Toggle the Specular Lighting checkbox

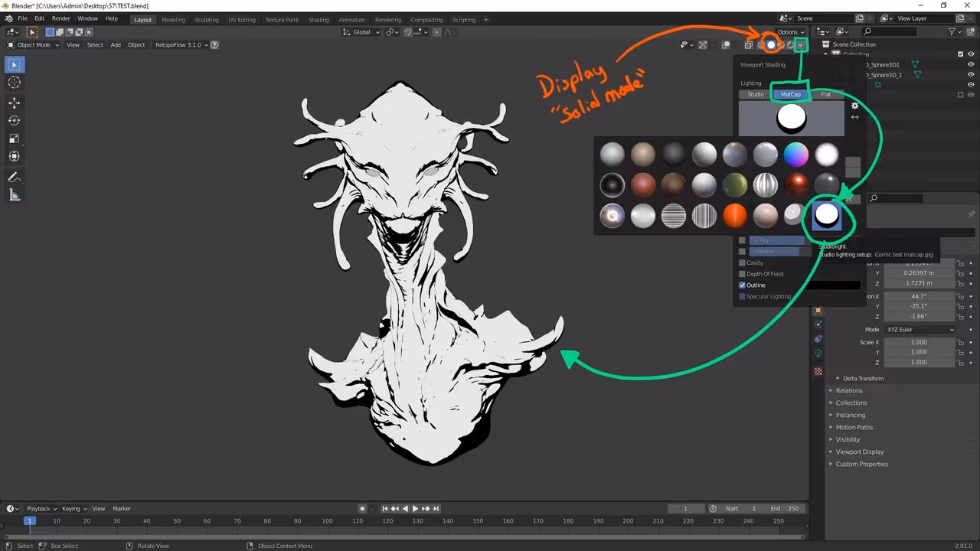pos(742,297)
